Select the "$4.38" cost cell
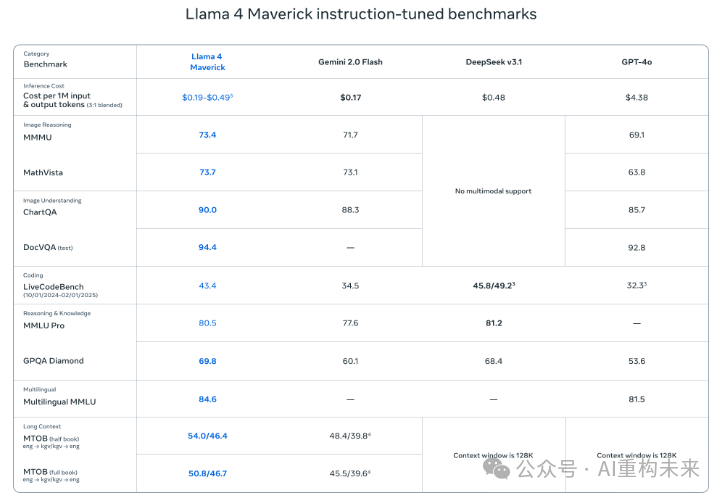The image size is (723, 498). pyautogui.click(x=637, y=97)
